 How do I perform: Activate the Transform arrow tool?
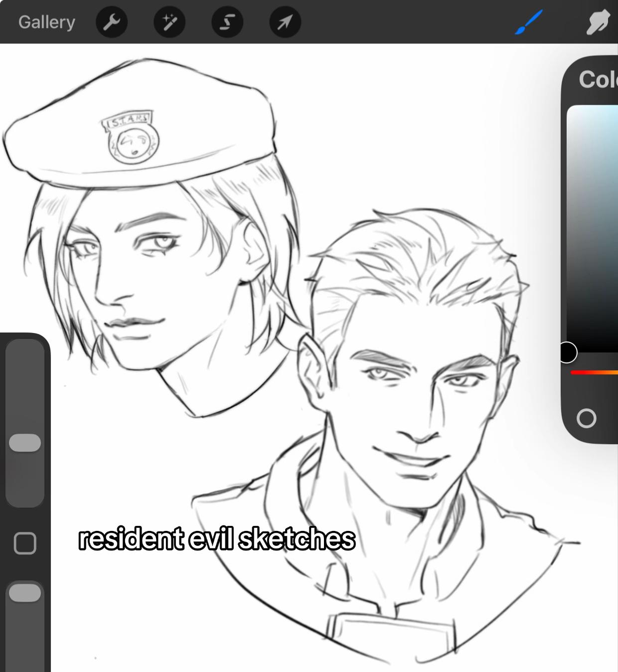(285, 22)
